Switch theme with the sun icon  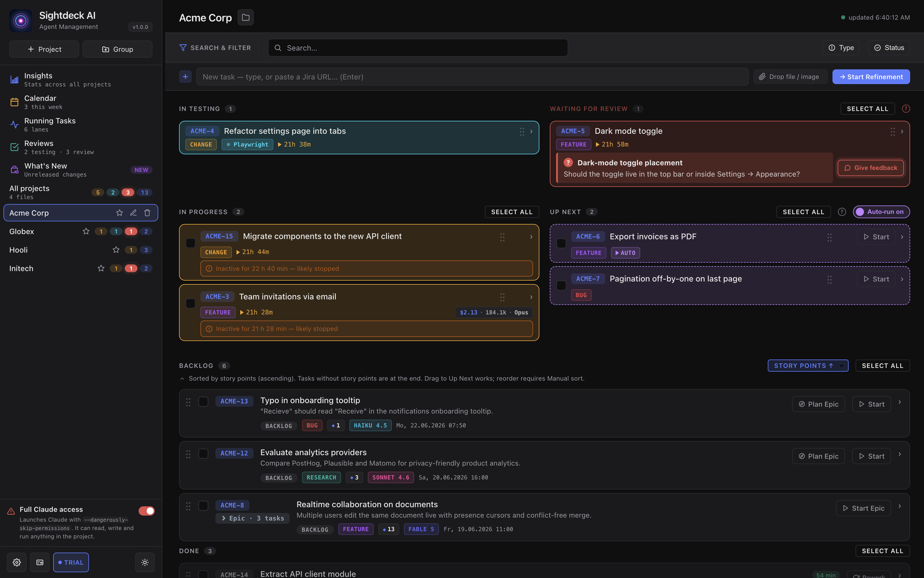pyautogui.click(x=145, y=562)
